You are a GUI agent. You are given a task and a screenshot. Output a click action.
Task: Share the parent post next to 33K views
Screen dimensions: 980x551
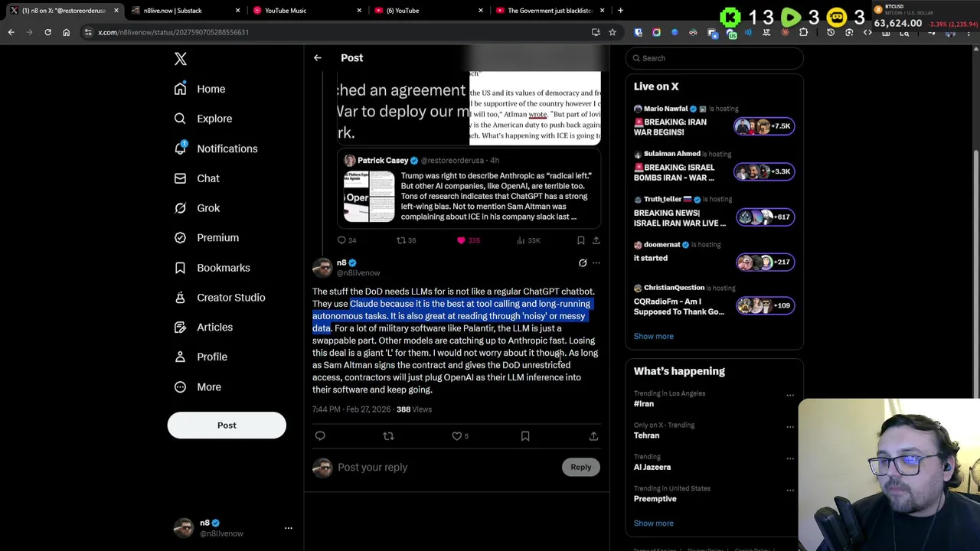(x=596, y=240)
